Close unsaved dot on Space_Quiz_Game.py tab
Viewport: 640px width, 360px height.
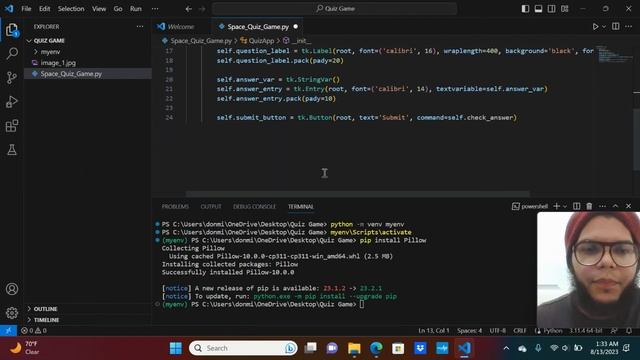(x=296, y=27)
